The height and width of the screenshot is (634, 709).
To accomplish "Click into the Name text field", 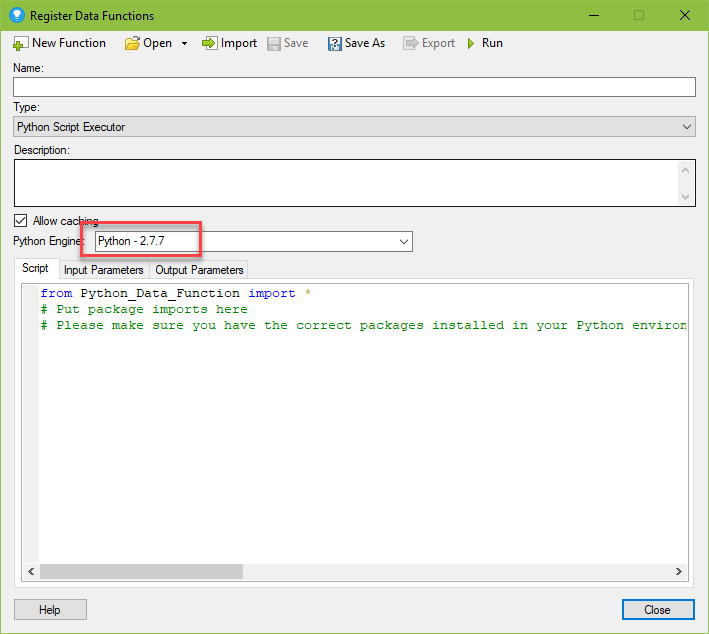I will point(354,87).
